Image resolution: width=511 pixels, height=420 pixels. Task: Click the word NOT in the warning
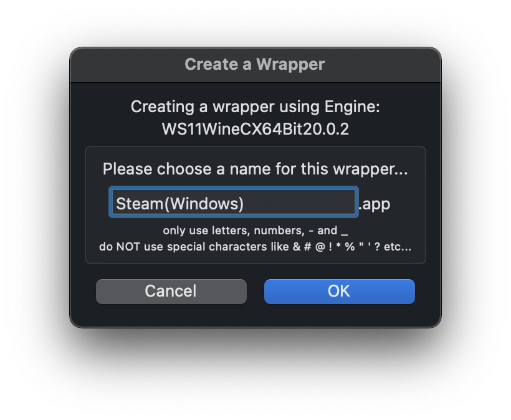coord(128,247)
